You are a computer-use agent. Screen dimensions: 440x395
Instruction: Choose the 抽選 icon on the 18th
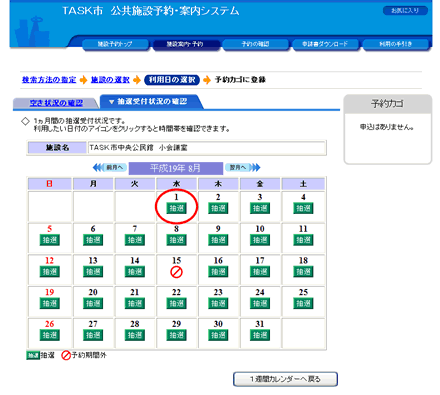coord(303,272)
